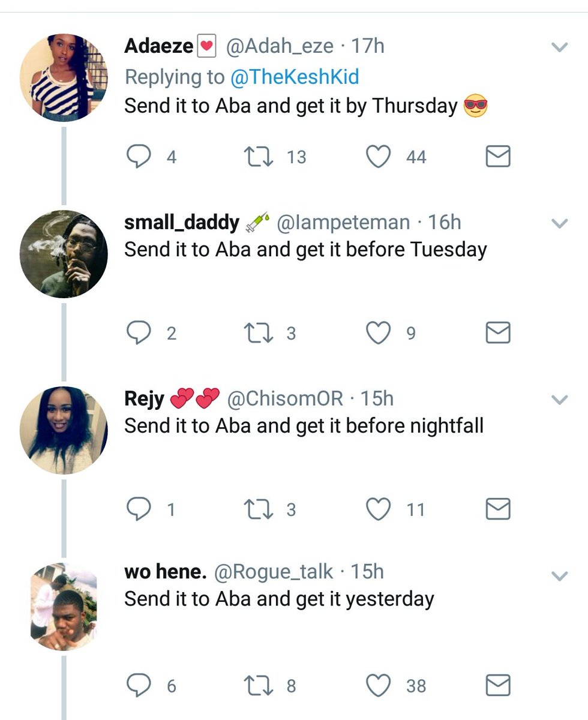This screenshot has height=720, width=588.
Task: Retweet Rejy's before nightfall tweet
Action: (x=258, y=509)
